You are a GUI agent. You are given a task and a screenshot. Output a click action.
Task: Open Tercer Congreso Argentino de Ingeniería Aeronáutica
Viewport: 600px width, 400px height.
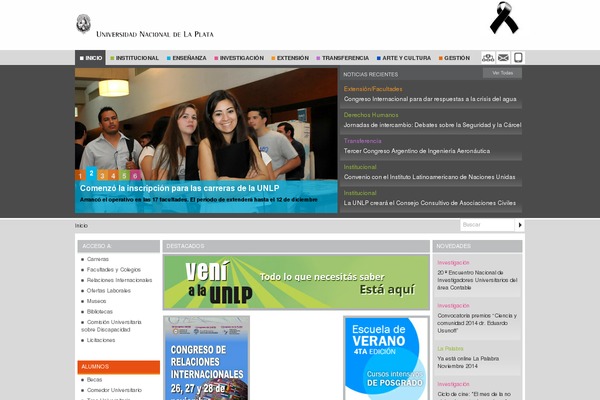click(x=416, y=151)
